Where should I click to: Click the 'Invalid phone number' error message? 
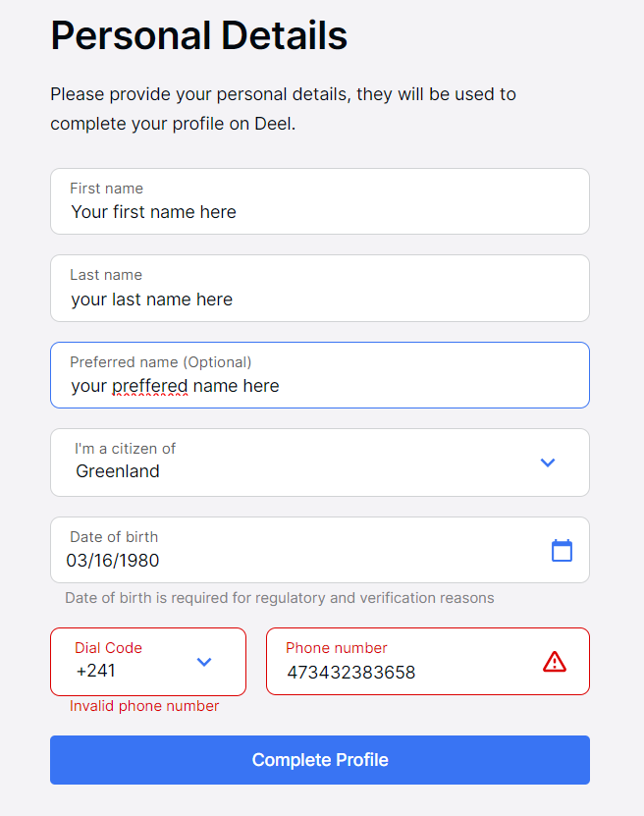click(144, 706)
